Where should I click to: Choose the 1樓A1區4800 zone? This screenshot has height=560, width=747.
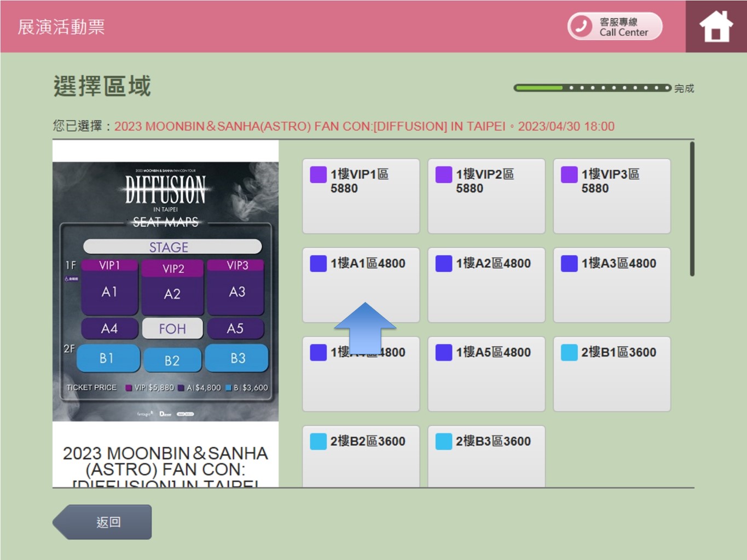[361, 285]
